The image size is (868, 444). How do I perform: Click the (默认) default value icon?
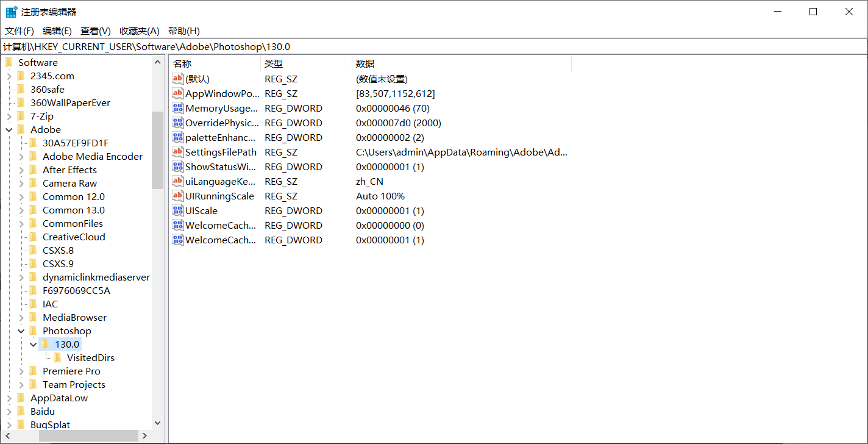click(x=178, y=79)
